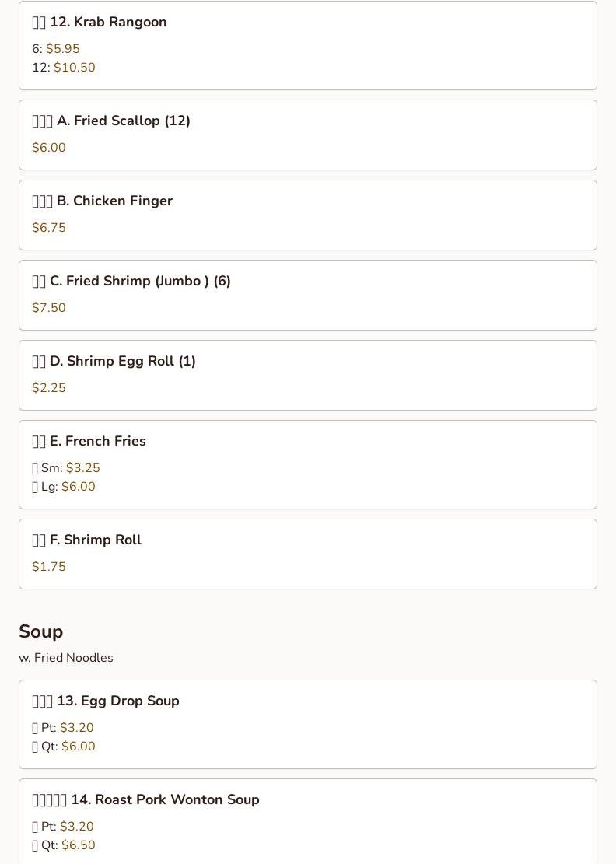
Task: Choose French Fries Lg $6.00 option
Action: click(x=63, y=487)
